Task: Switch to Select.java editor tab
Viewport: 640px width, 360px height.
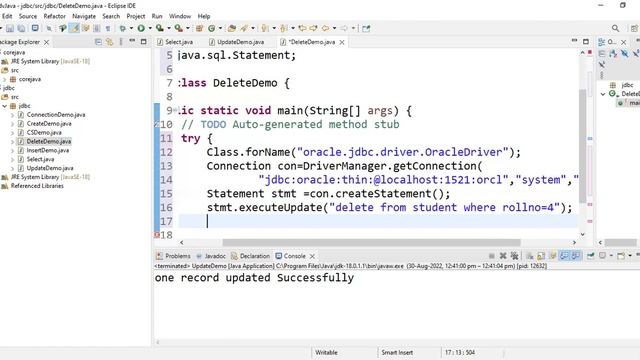Action: coord(175,42)
